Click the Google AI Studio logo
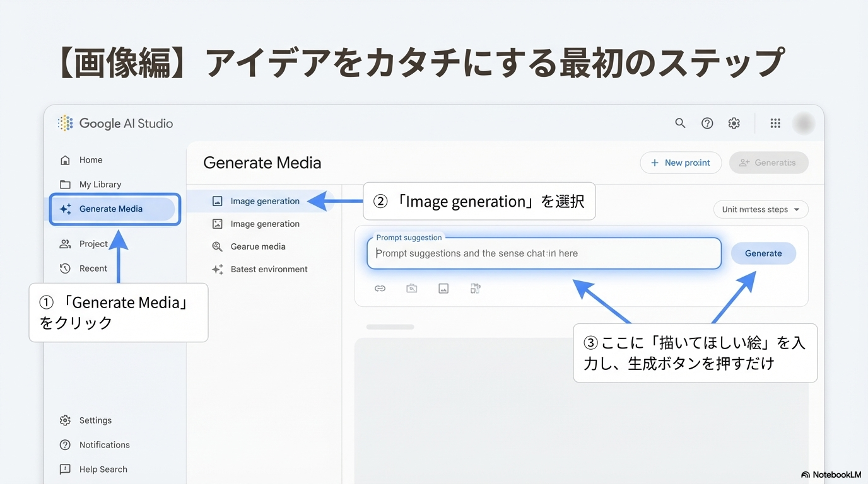This screenshot has width=868, height=484. click(115, 124)
